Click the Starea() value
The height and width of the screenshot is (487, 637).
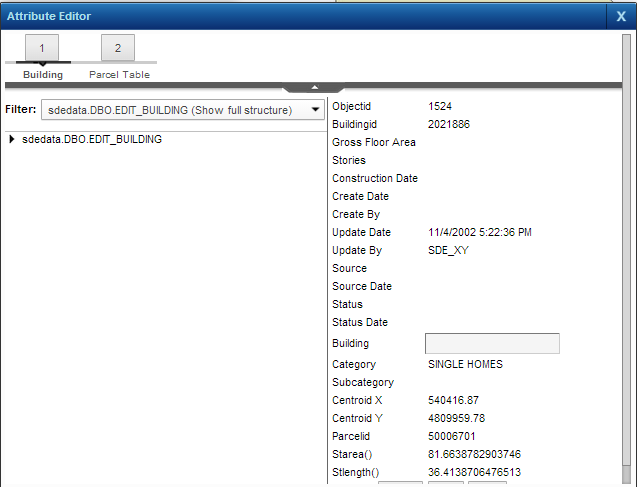point(474,454)
